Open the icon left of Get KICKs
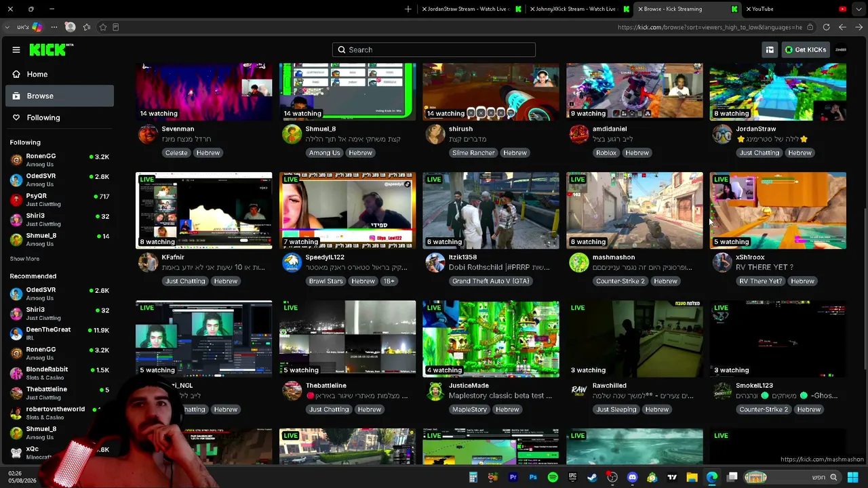The height and width of the screenshot is (488, 868). 770,49
